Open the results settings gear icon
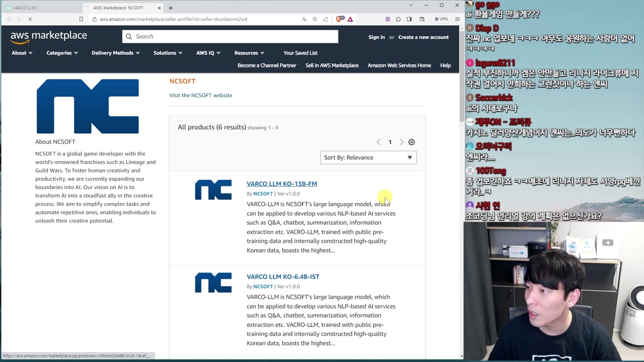The height and width of the screenshot is (362, 644). 412,142
